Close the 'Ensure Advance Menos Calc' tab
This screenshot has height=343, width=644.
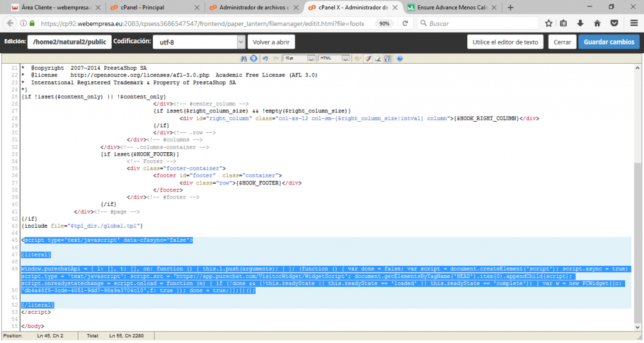pos(494,8)
